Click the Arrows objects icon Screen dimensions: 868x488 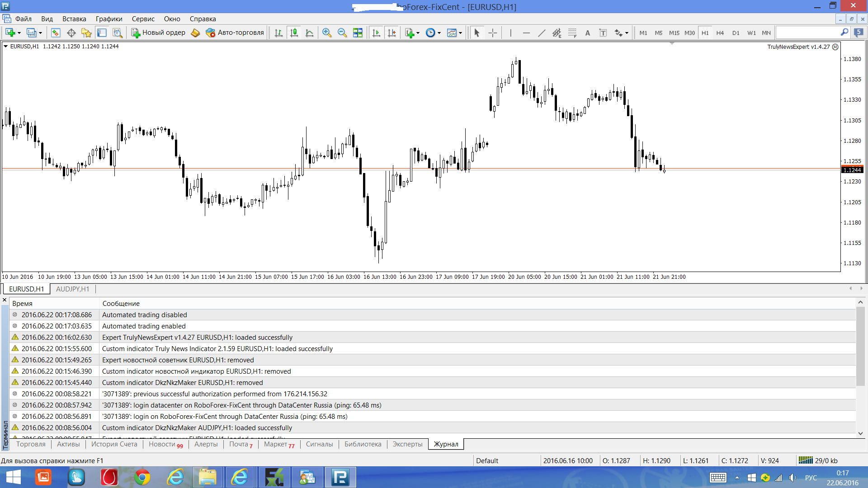pos(618,33)
